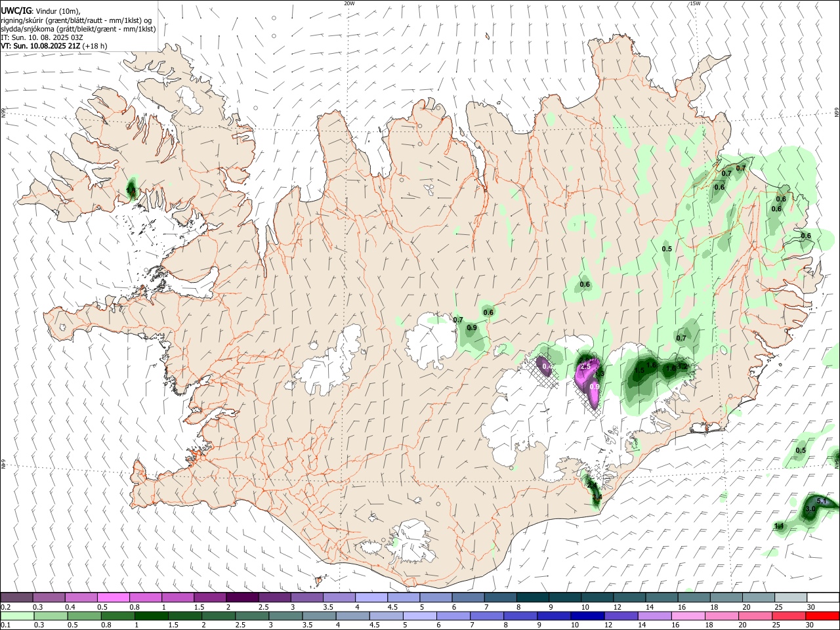Select the royal blue 9 rain legend swatch
The height and width of the screenshot is (630, 840).
point(554,616)
